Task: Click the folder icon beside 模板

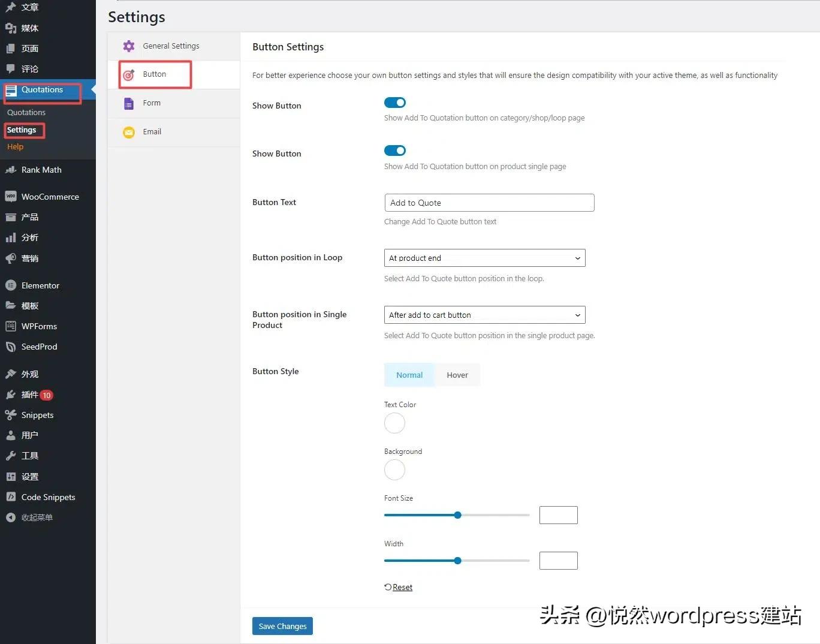Action: [x=11, y=306]
